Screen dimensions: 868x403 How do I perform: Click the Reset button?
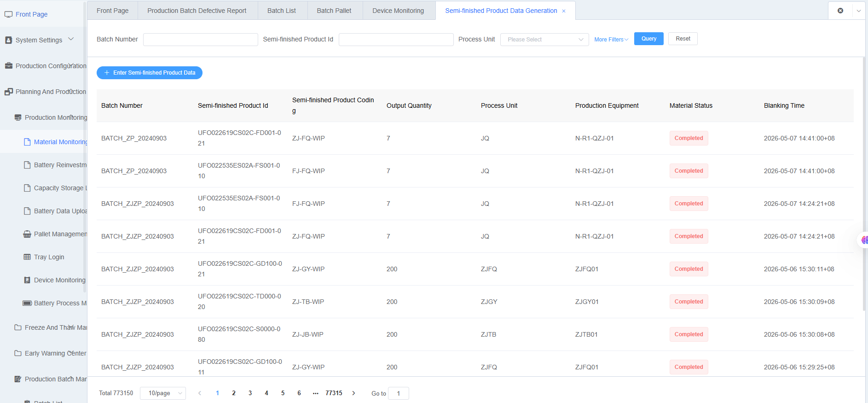click(683, 39)
